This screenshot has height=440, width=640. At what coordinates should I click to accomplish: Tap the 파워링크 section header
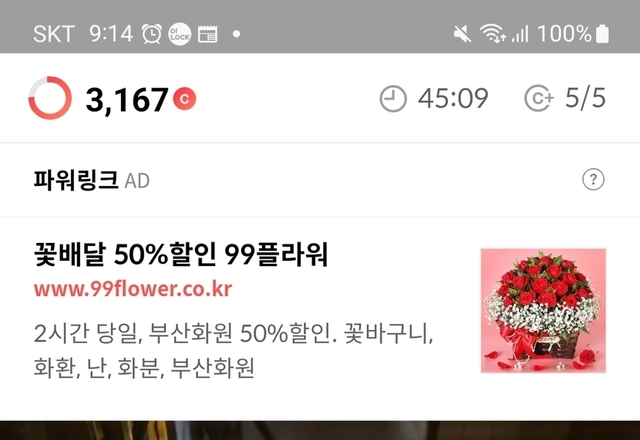pyautogui.click(x=76, y=180)
